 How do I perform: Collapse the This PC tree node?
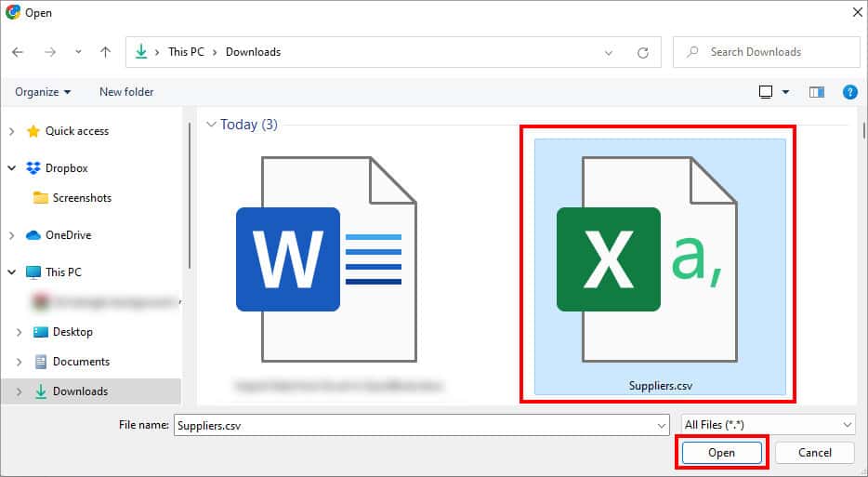12,272
